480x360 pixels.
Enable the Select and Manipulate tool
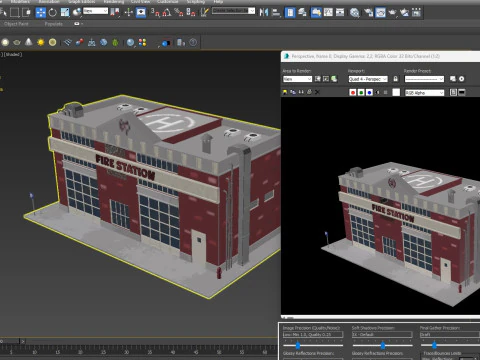(129, 13)
